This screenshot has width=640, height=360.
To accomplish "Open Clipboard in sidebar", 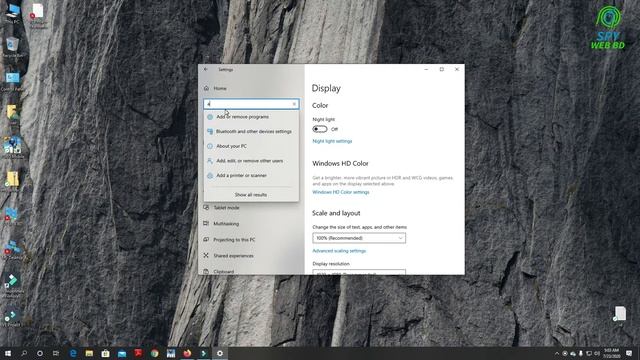I will pyautogui.click(x=224, y=271).
